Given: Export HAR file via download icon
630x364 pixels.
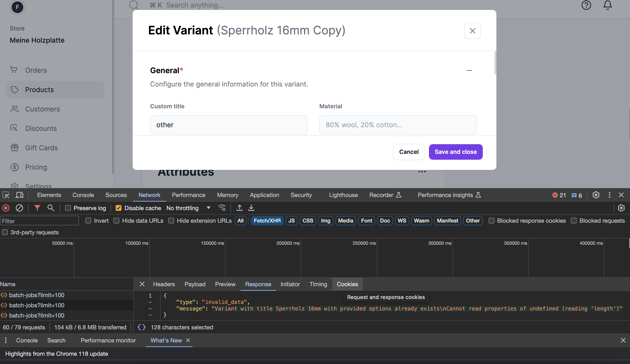Looking at the screenshot, I should pos(251,208).
